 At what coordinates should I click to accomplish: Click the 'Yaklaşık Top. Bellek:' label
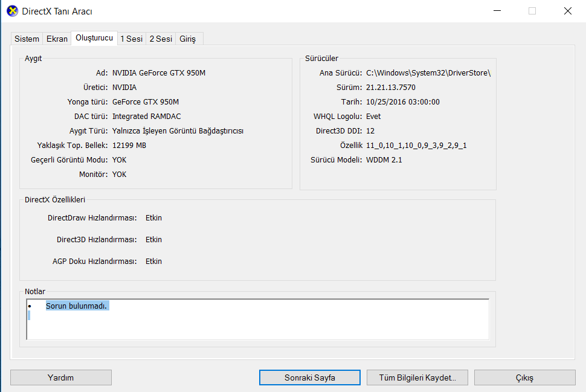point(72,146)
